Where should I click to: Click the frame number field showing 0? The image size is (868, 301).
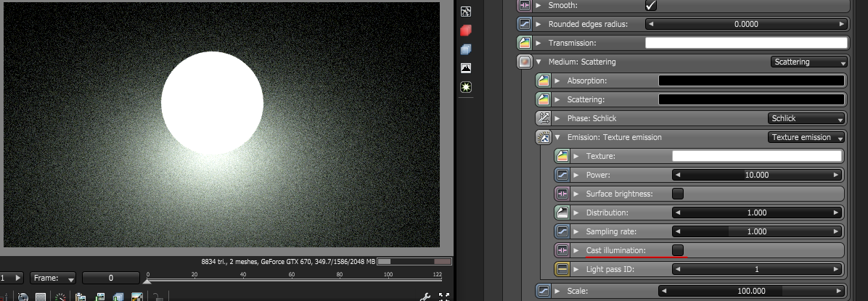(111, 278)
